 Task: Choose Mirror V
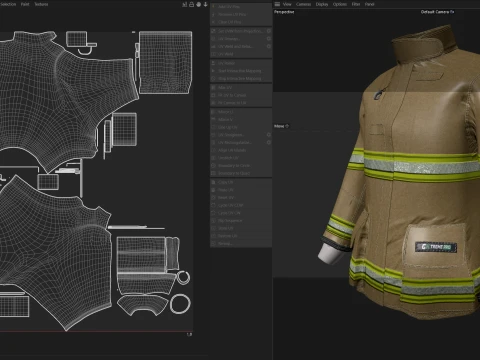[x=241, y=119]
